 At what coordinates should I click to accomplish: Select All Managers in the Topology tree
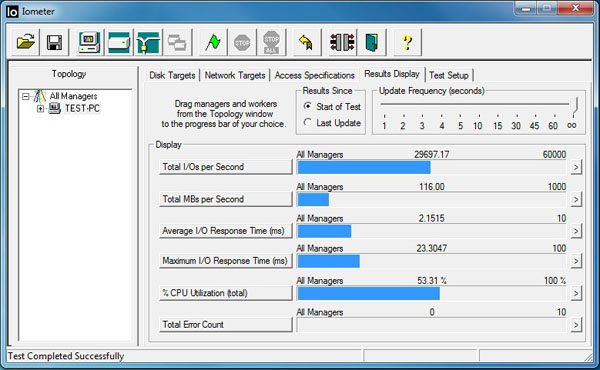click(x=73, y=96)
